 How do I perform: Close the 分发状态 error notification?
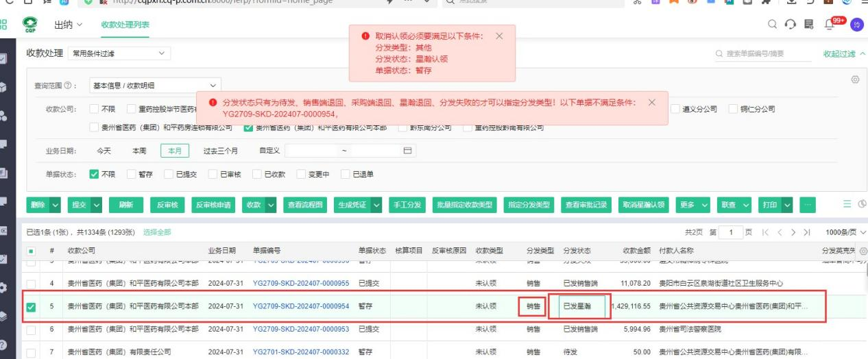[x=651, y=102]
